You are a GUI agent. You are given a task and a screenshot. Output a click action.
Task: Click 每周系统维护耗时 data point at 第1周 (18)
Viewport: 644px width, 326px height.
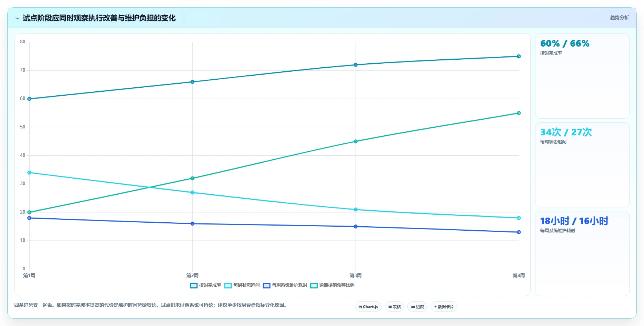pos(30,218)
